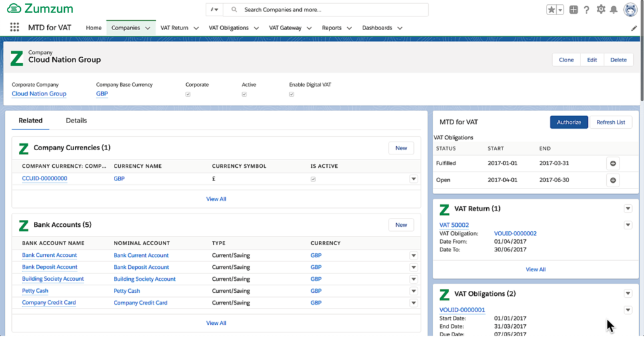The width and height of the screenshot is (644, 338).
Task: Open the notifications bell
Action: point(614,9)
